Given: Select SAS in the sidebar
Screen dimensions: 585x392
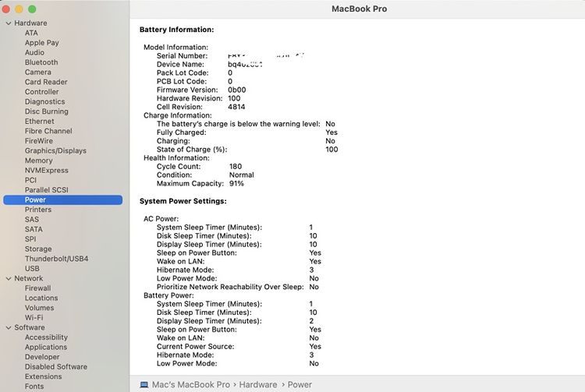Looking at the screenshot, I should click(32, 220).
